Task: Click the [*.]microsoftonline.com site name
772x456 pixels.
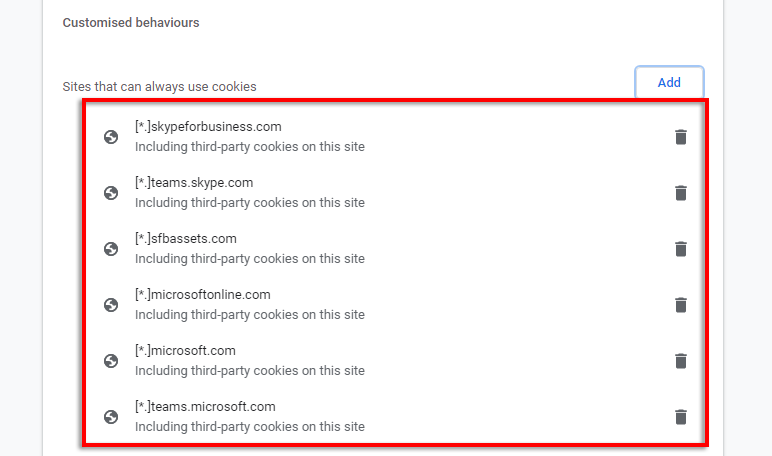Action: point(203,295)
